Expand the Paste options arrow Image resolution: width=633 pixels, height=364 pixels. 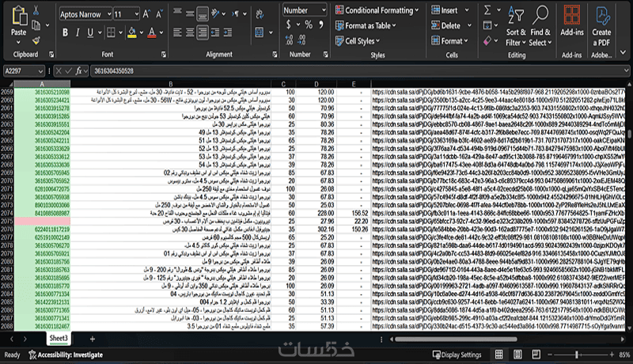coord(18,42)
